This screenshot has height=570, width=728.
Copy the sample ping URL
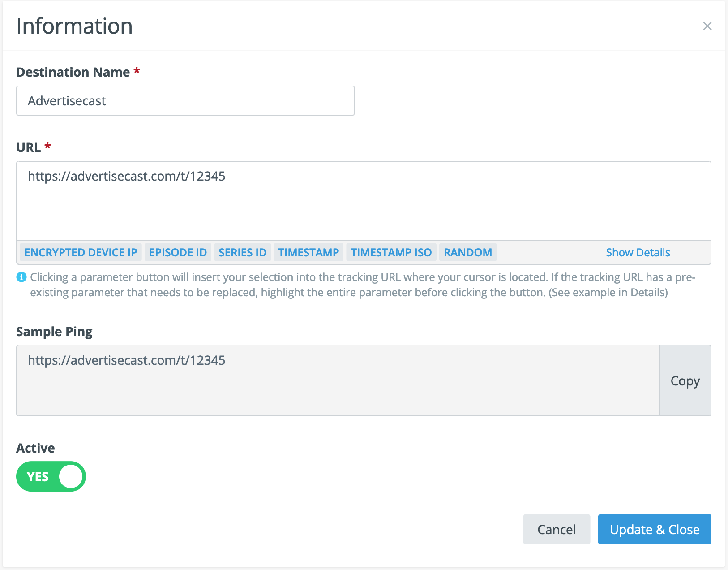(x=685, y=380)
